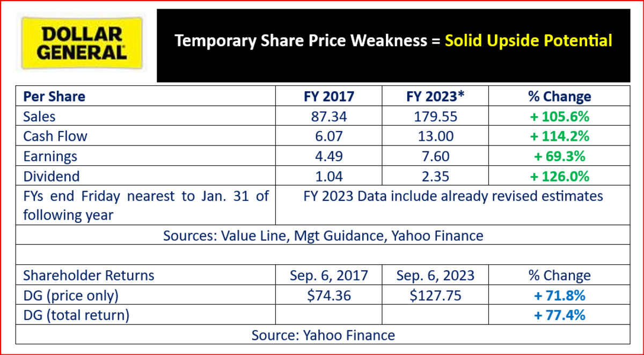Click the black title banner headline

(393, 41)
